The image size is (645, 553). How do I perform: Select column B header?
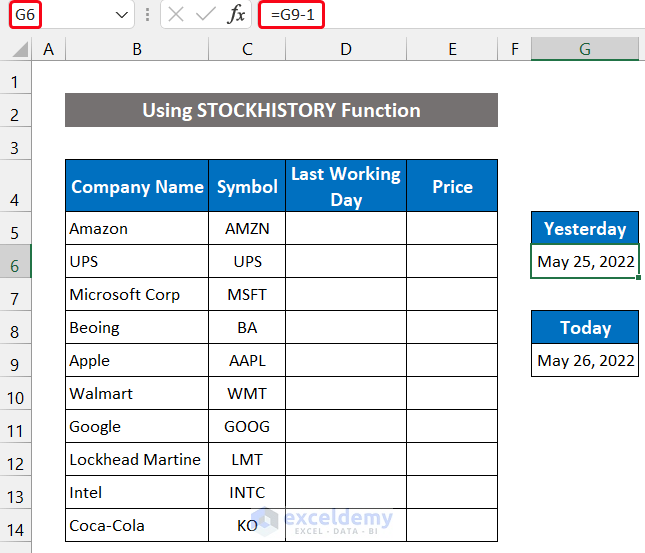pyautogui.click(x=136, y=49)
